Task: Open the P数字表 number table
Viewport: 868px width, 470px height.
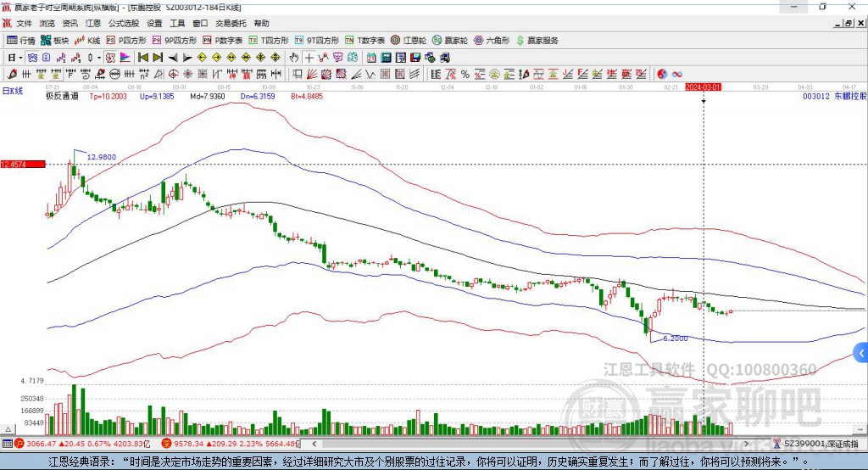Action: click(x=223, y=41)
